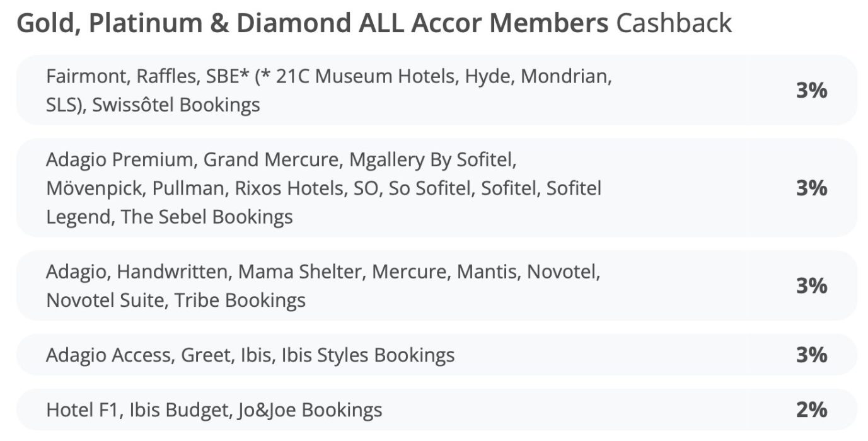Select the Hotel F1, Ibis Budget row
Image resolution: width=868 pixels, height=441 pixels.
(436, 409)
